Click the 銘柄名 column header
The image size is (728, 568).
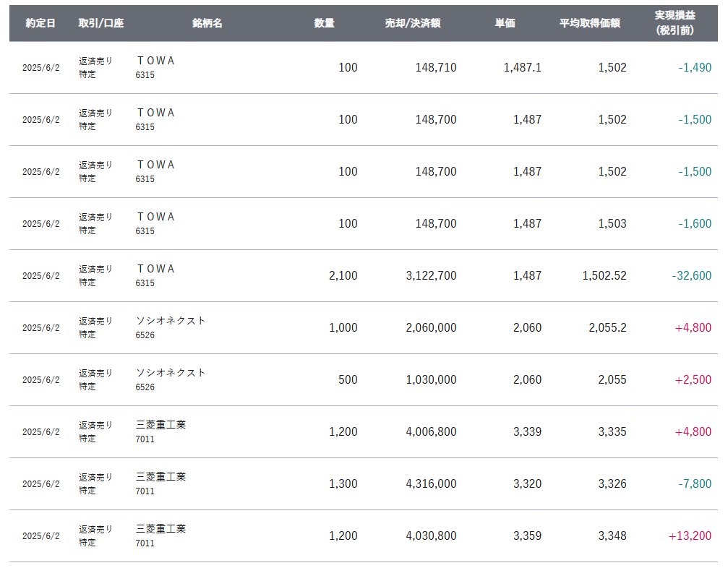pos(207,22)
